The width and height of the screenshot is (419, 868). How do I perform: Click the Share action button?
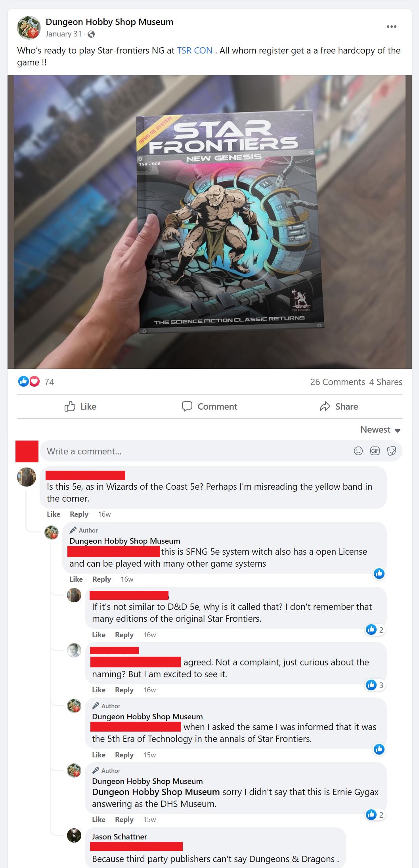click(339, 406)
